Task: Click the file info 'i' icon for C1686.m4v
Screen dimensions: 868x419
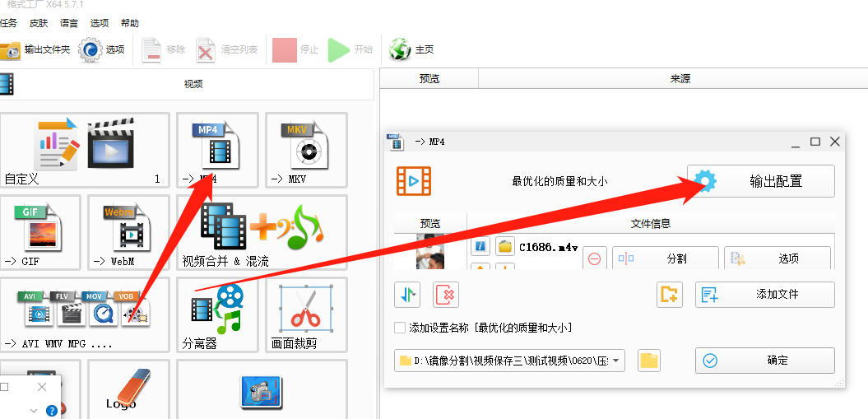Action: click(x=481, y=246)
